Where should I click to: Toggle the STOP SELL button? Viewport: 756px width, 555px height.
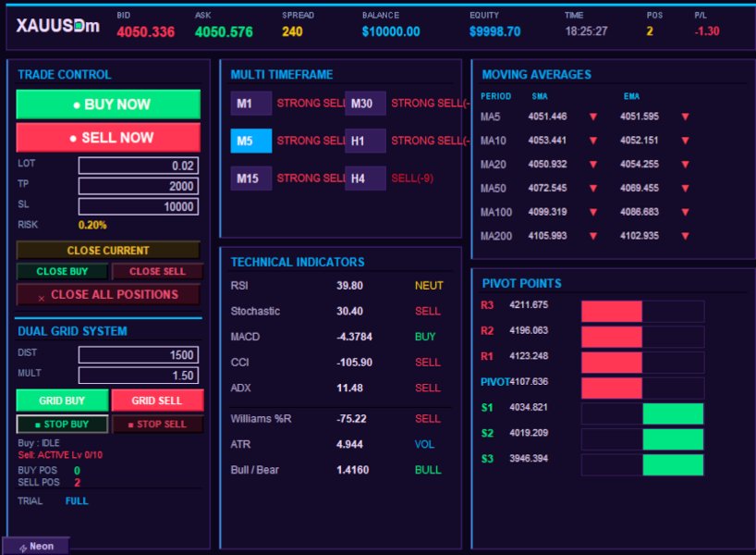coord(157,425)
